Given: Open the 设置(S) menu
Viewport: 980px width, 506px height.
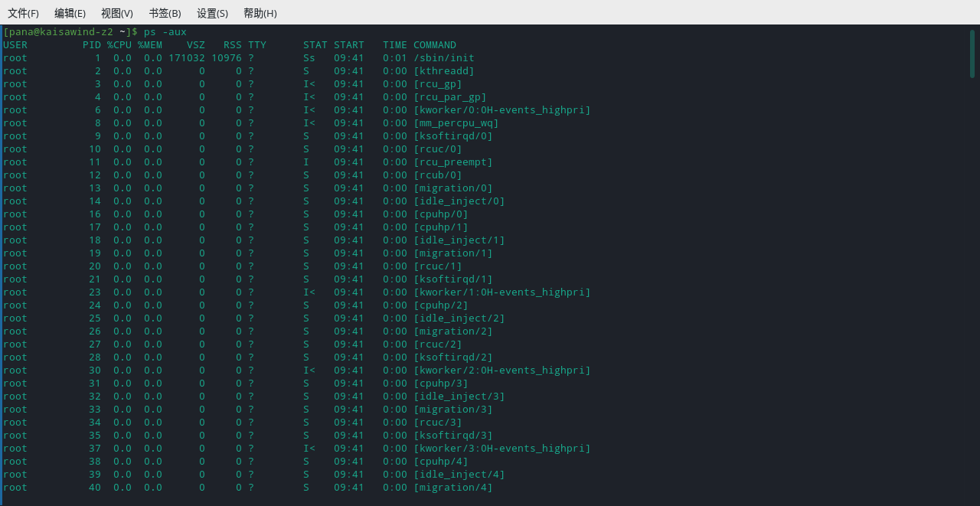Looking at the screenshot, I should 212,13.
